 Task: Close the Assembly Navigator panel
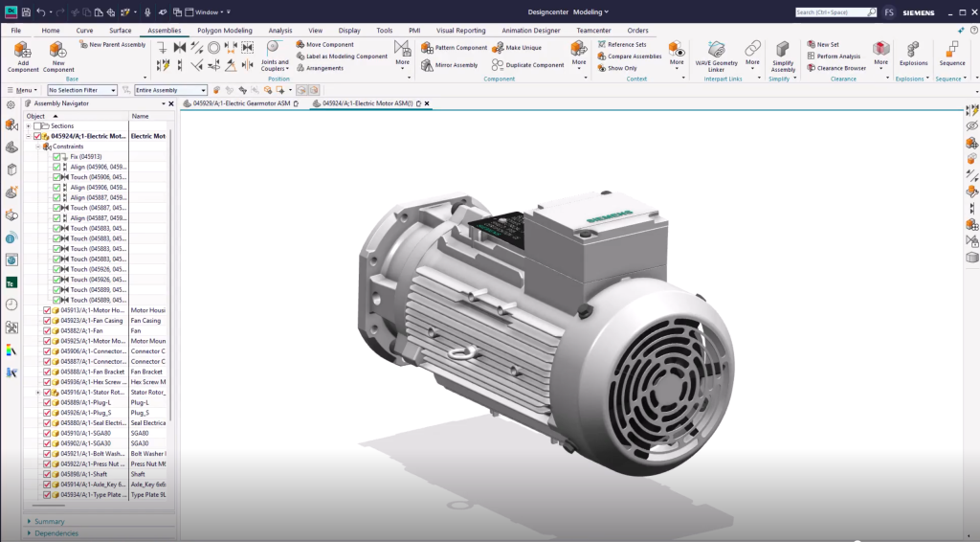click(x=171, y=103)
